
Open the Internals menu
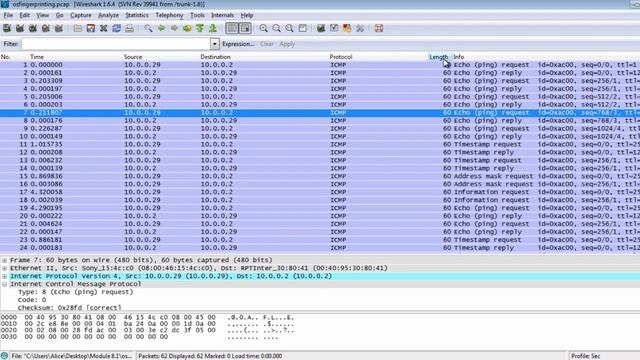click(222, 15)
